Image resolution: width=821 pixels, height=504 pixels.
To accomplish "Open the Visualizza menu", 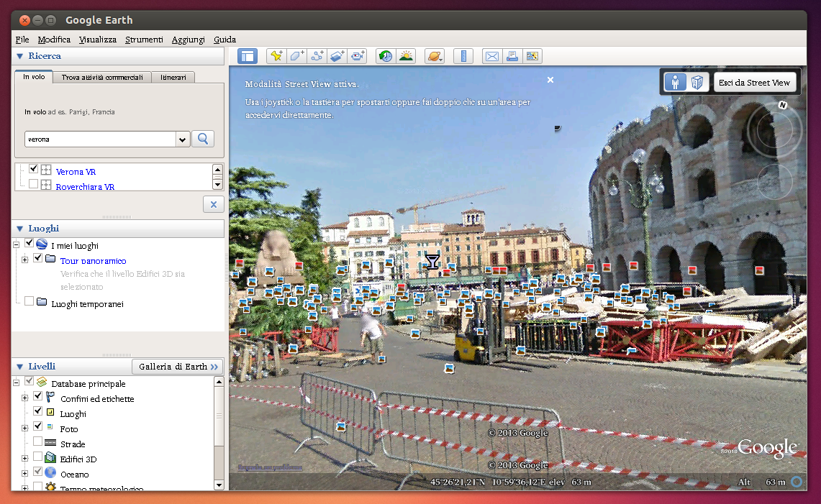I will [97, 40].
